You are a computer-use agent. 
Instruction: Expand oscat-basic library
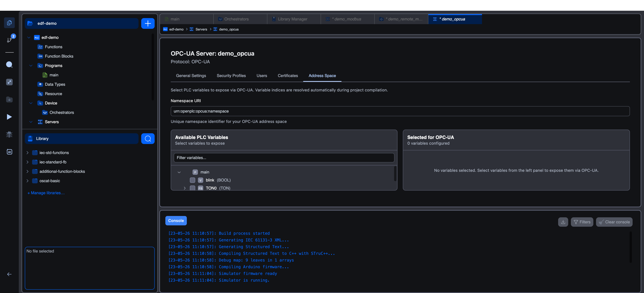pos(28,181)
